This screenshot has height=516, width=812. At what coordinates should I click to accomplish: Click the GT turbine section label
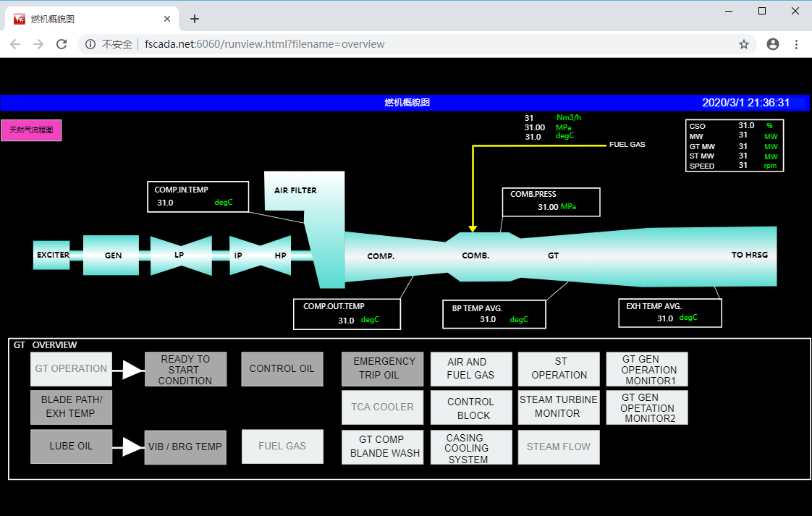pyautogui.click(x=553, y=255)
